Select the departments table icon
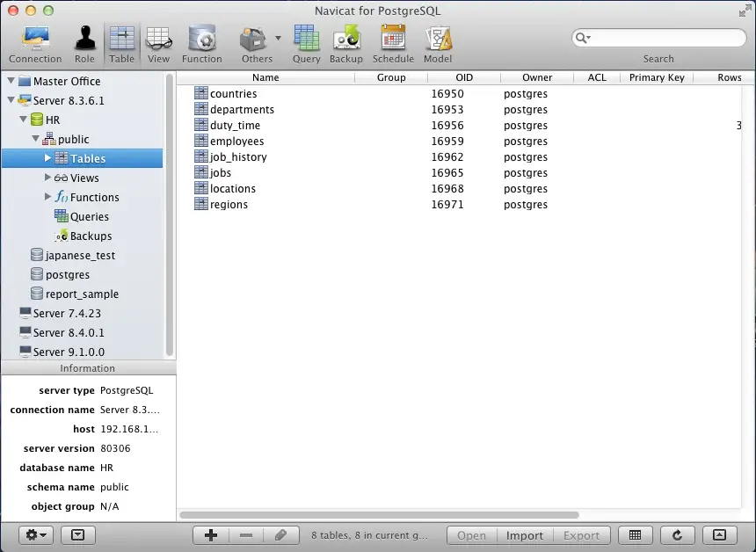 point(201,109)
